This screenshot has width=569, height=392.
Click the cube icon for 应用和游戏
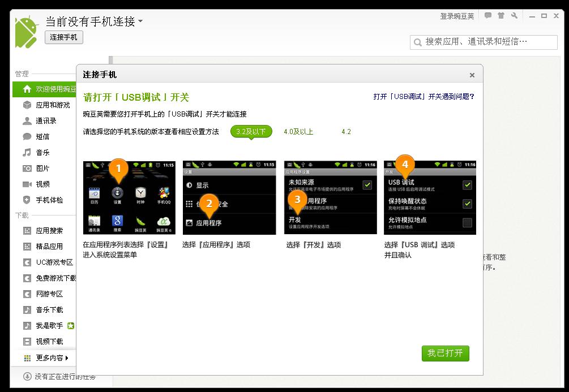(x=27, y=105)
